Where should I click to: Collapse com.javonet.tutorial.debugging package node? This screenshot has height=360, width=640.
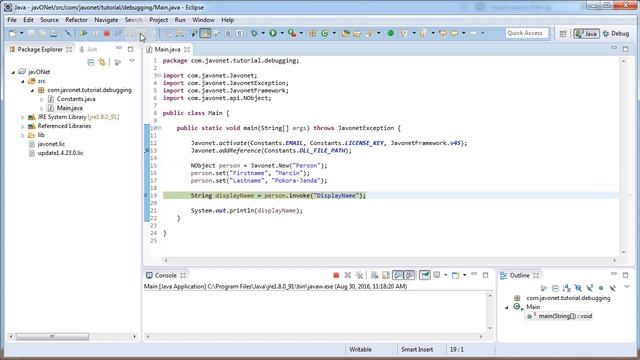[32, 90]
